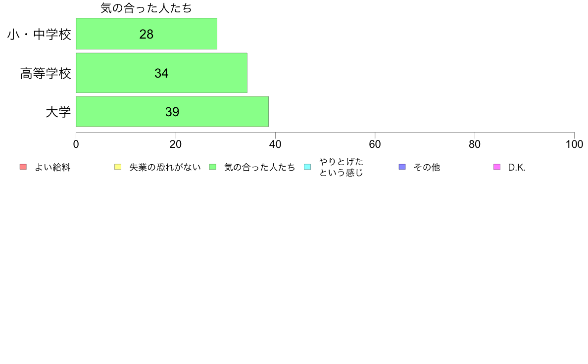Click the 失業の恐れがない legend label
Screen dimensions: 588x364
point(165,168)
